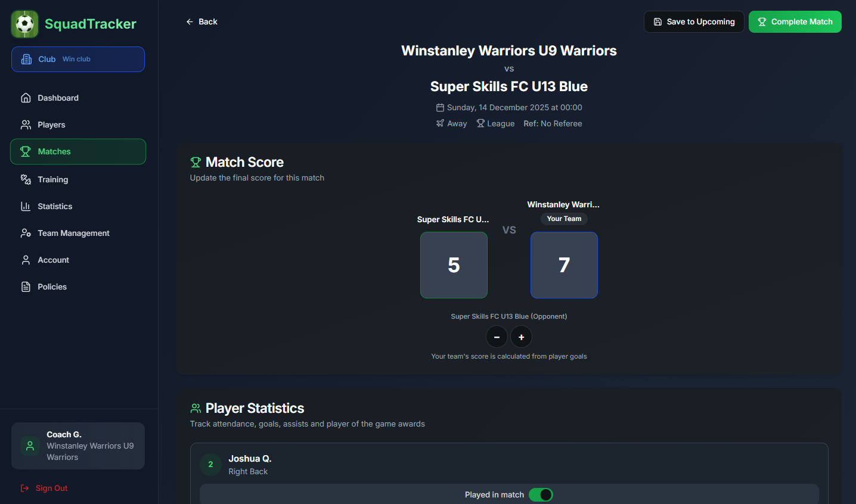Image resolution: width=856 pixels, height=504 pixels.
Task: Click the Dashboard home icon
Action: click(26, 98)
